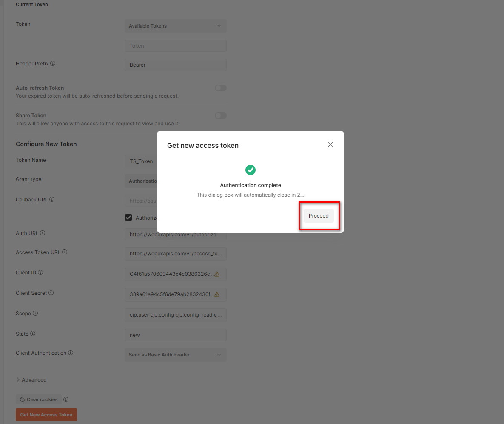Click the Clear cookies button
The width and height of the screenshot is (504, 424).
[x=39, y=399]
